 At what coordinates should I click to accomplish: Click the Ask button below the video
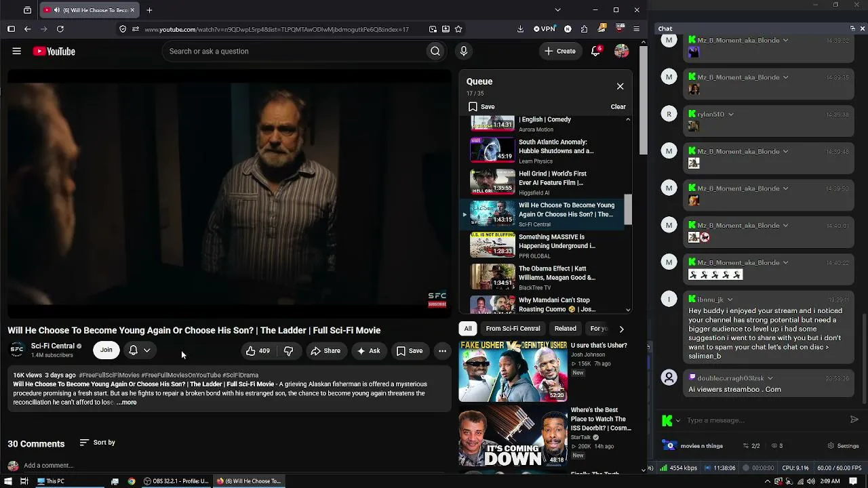[368, 350]
